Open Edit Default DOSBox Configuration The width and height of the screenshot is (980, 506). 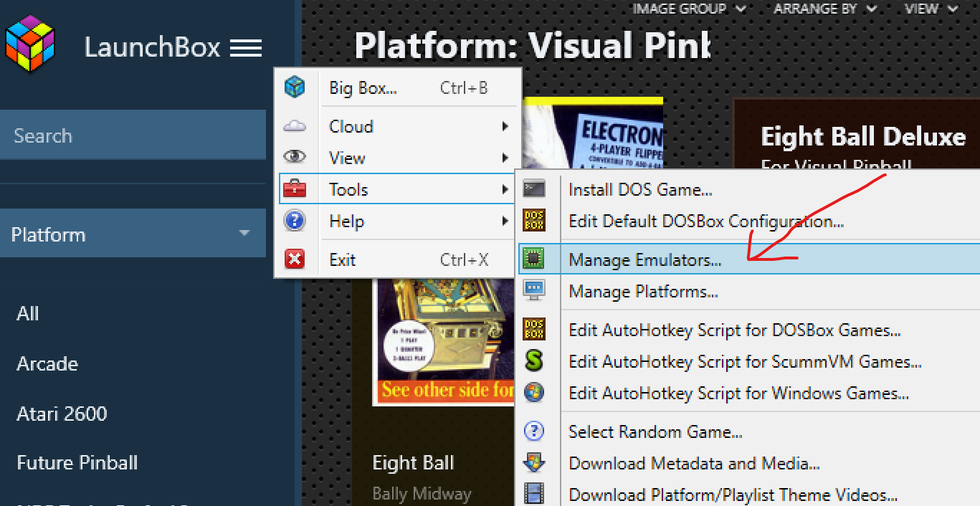tap(749, 221)
